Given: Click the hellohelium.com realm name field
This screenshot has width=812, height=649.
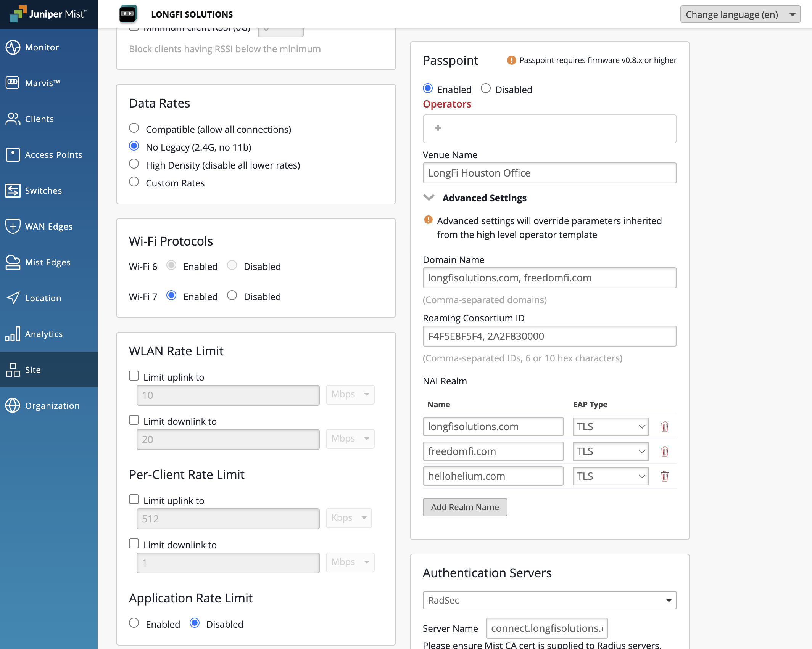Looking at the screenshot, I should coord(493,476).
